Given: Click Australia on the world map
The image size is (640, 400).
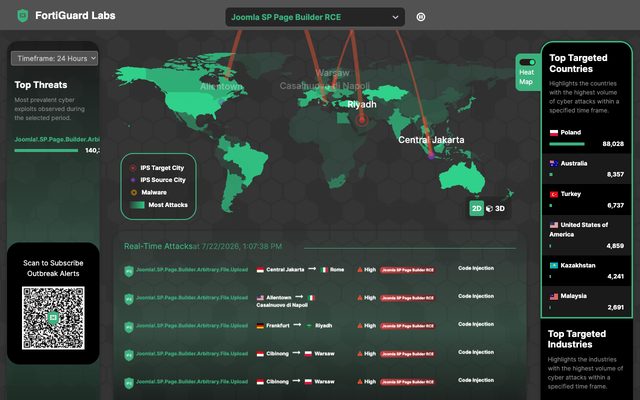Looking at the screenshot, I should [x=462, y=178].
